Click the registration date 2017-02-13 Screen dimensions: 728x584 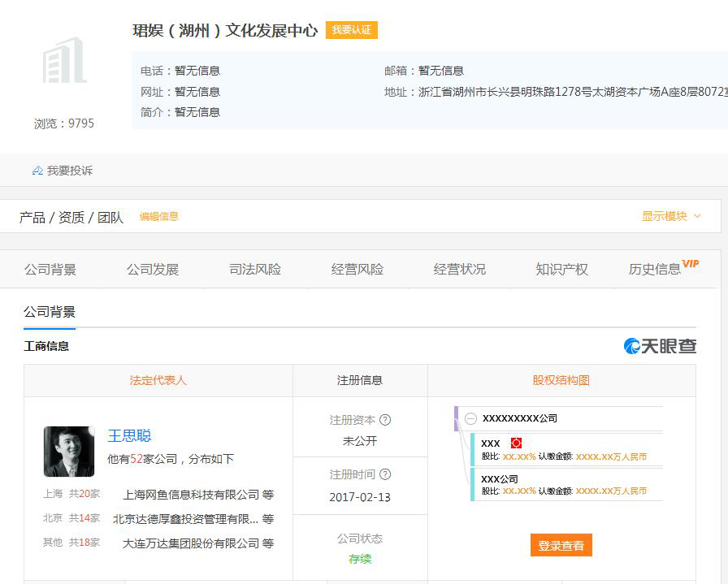point(360,497)
